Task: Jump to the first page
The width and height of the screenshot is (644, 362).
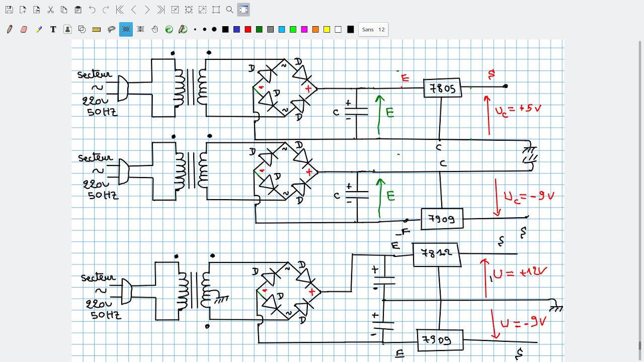Action: (120, 10)
